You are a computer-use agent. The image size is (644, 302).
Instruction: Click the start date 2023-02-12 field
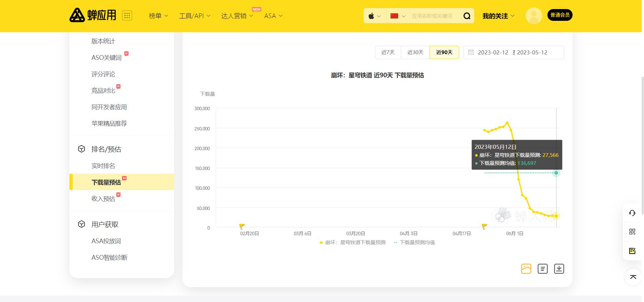tap(493, 52)
